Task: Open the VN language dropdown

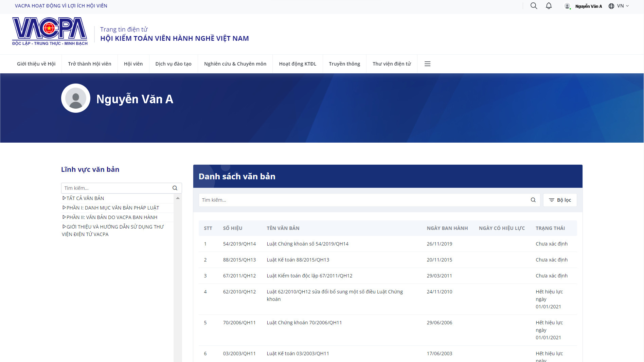Action: coord(619,6)
